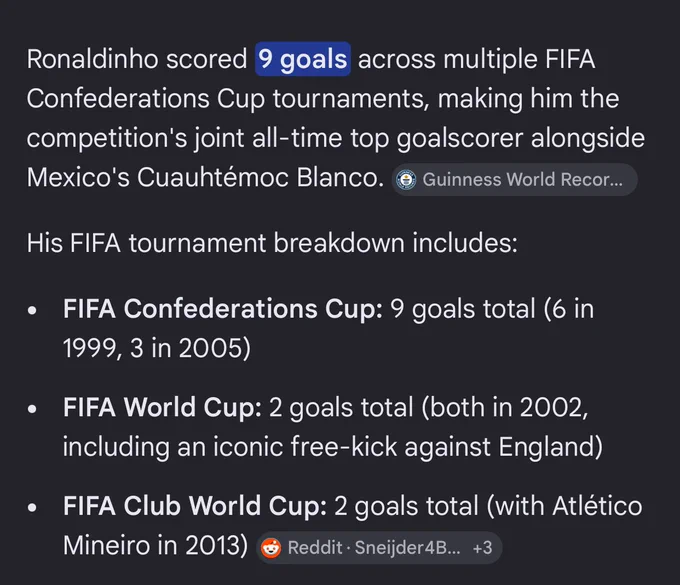
Task: Select the second bullet point marker
Action: (x=32, y=409)
